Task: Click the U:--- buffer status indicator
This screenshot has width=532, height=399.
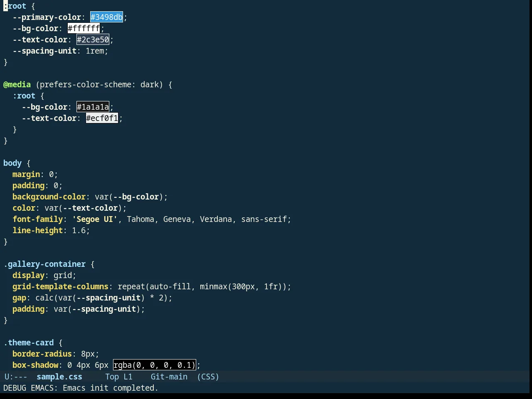Action: coord(16,377)
